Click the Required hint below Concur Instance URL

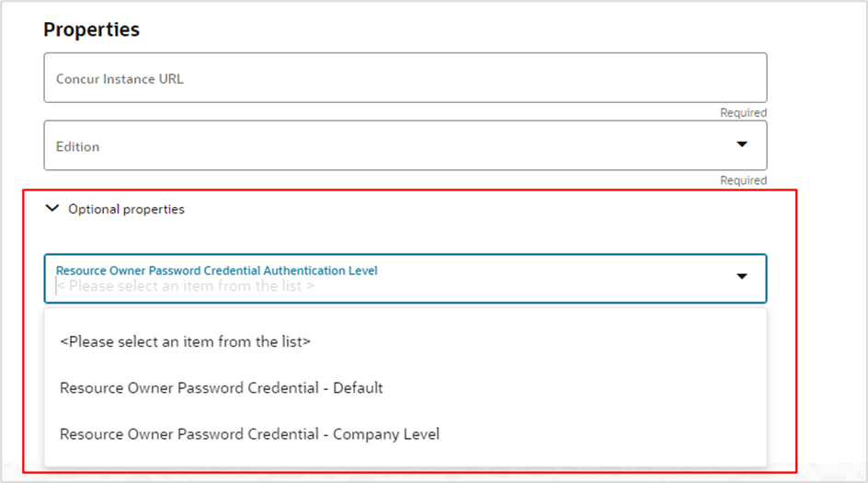coord(743,113)
